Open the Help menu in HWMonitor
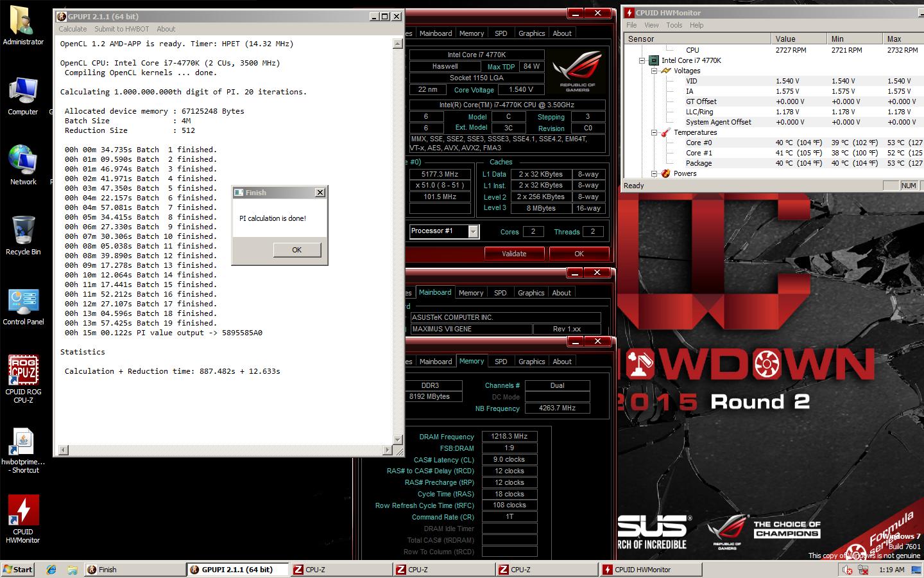 coord(696,25)
